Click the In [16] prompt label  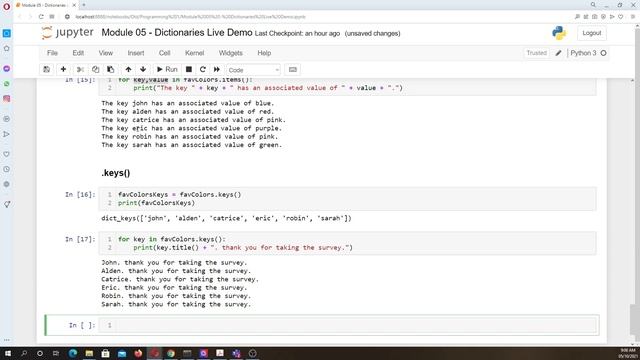[x=80, y=195]
